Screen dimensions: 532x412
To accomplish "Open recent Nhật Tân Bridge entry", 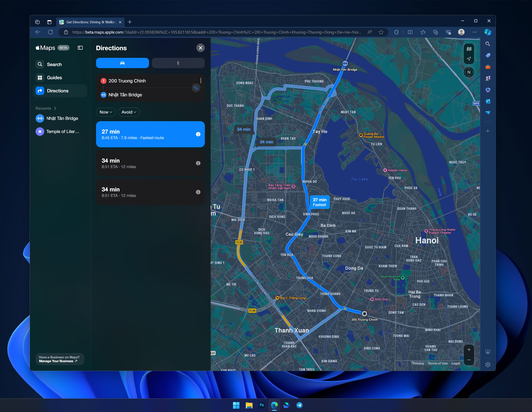I will pos(57,118).
